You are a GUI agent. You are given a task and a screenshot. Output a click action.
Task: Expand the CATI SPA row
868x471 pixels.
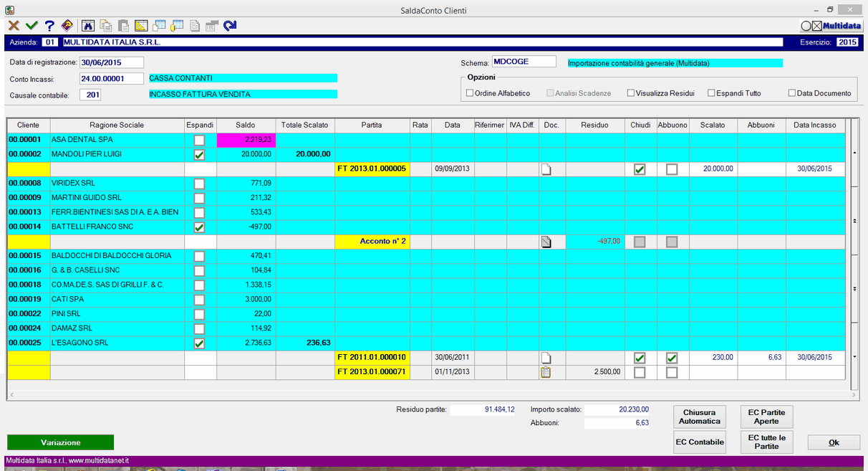(x=199, y=300)
